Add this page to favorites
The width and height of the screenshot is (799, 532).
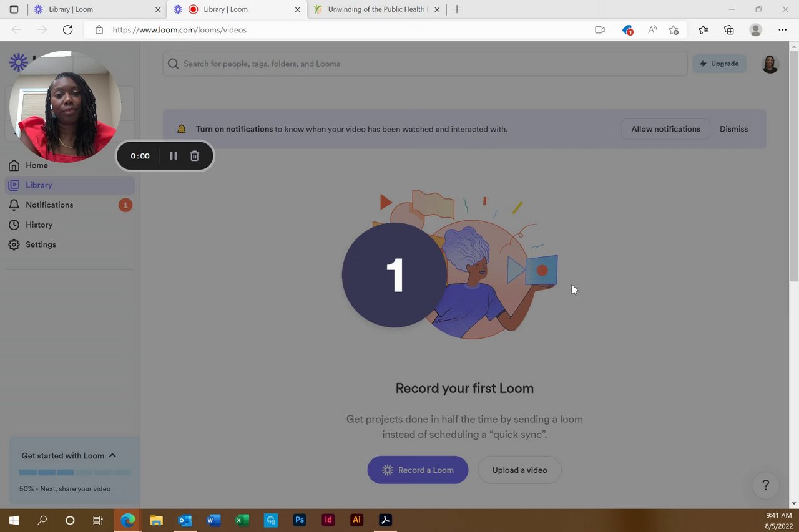click(x=674, y=29)
